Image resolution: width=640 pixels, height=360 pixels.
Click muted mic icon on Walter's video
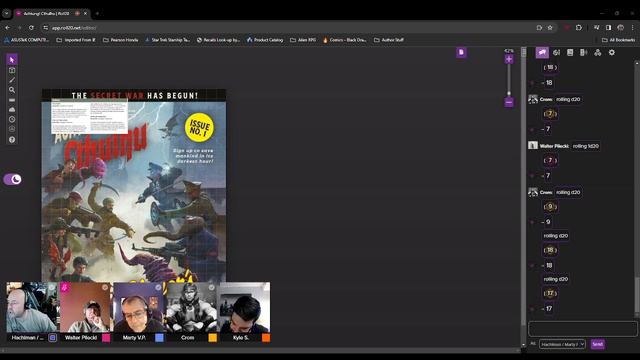pos(64,287)
